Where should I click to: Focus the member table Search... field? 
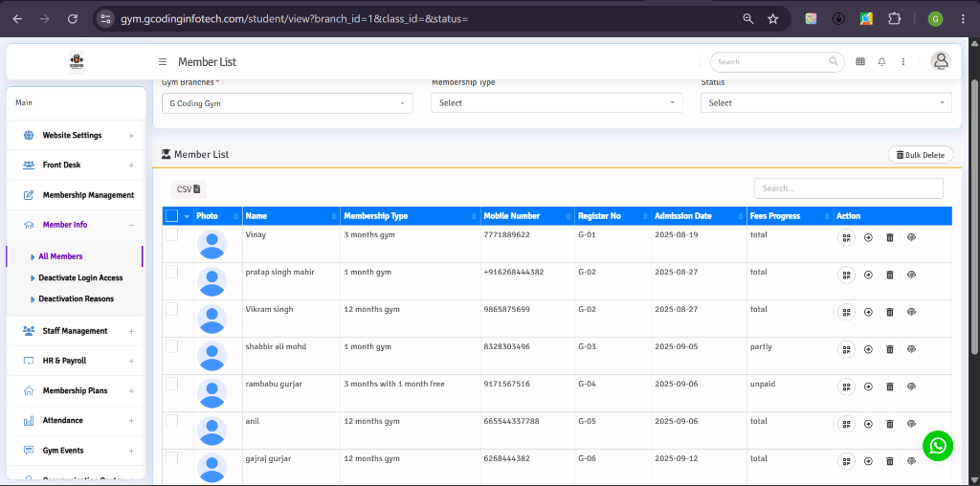click(849, 188)
